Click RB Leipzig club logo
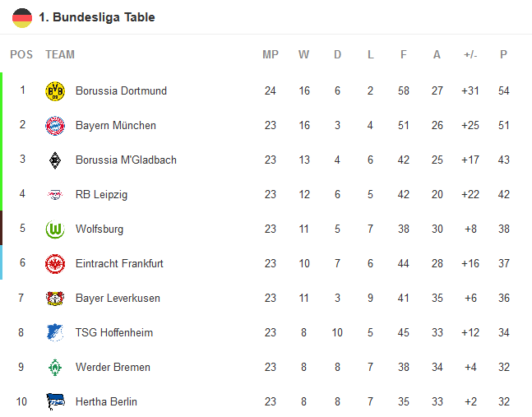This screenshot has width=532, height=417. pyautogui.click(x=55, y=195)
